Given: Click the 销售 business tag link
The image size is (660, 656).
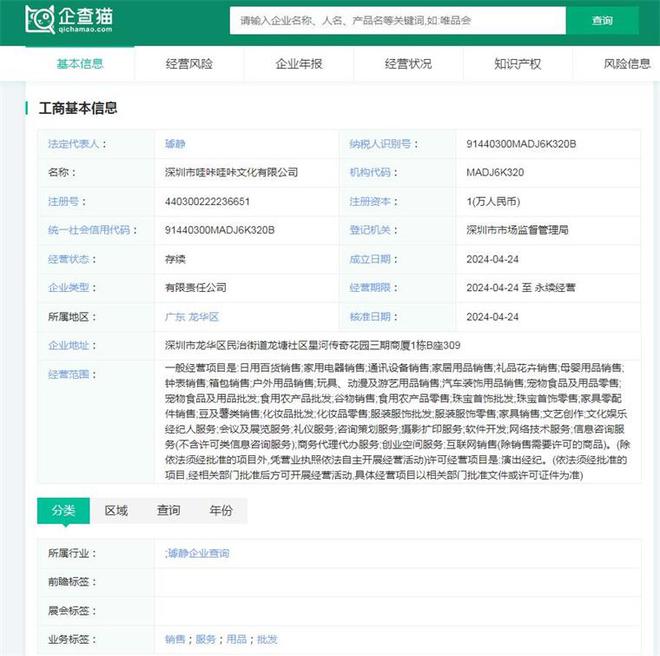Looking at the screenshot, I should pos(175,639).
